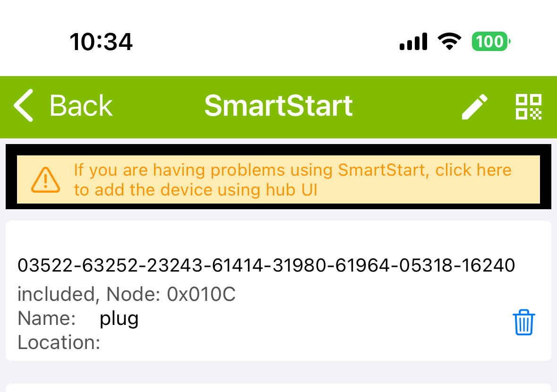Tap the SmartStart header title
The image size is (557, 392).
(x=278, y=106)
